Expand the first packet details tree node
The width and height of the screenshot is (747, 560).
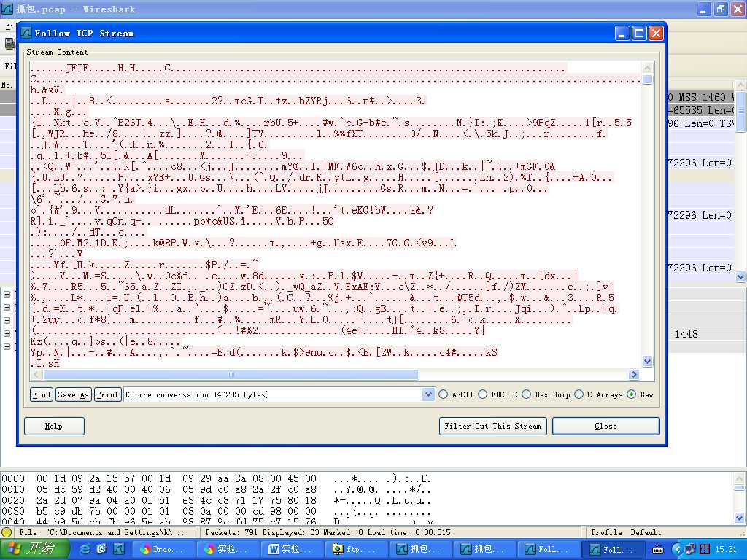pos(7,294)
